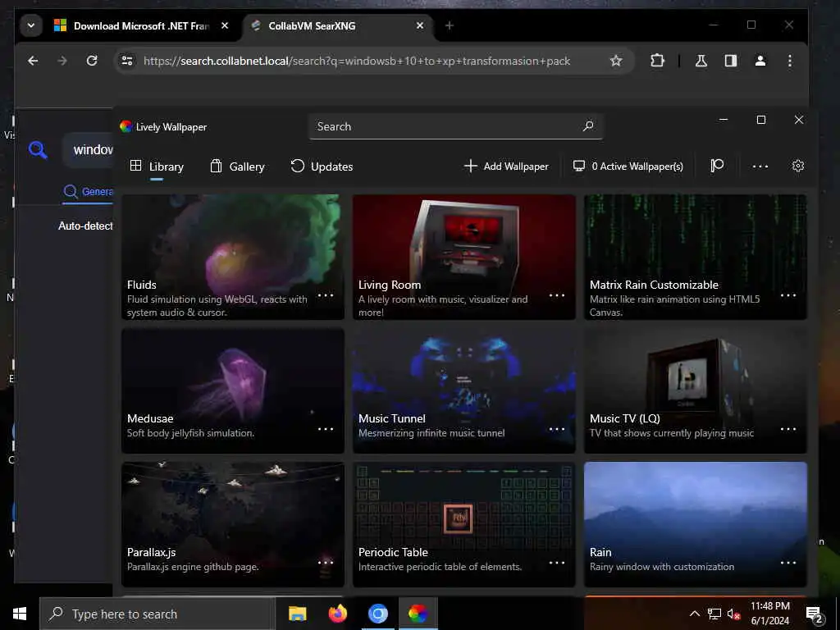Open the Chromium browser taskbar icon

pyautogui.click(x=377, y=614)
